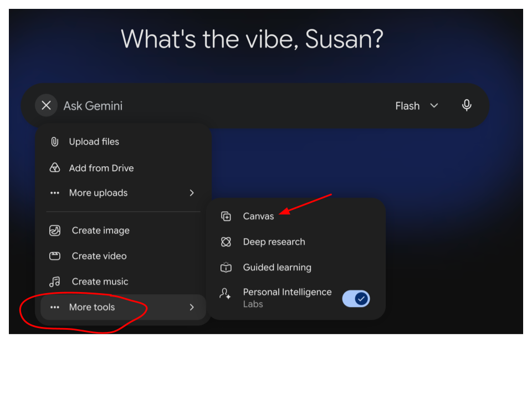The width and height of the screenshot is (532, 399).
Task: Toggle off the Personal Intelligence switch
Action: [x=356, y=299]
